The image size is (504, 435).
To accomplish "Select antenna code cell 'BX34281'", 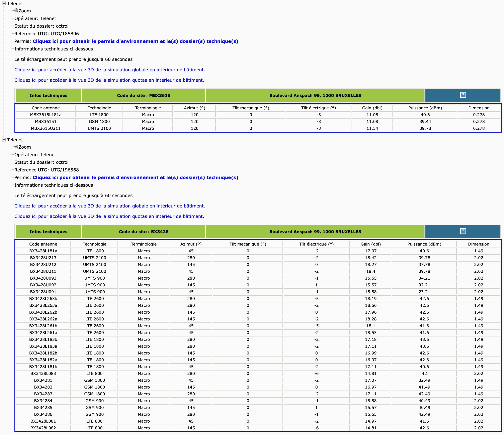I will coord(43,380).
